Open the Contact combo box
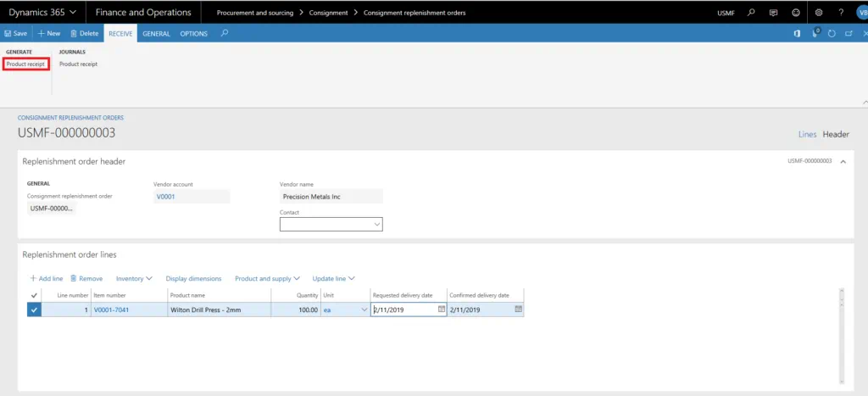This screenshot has width=868, height=396. 331,225
